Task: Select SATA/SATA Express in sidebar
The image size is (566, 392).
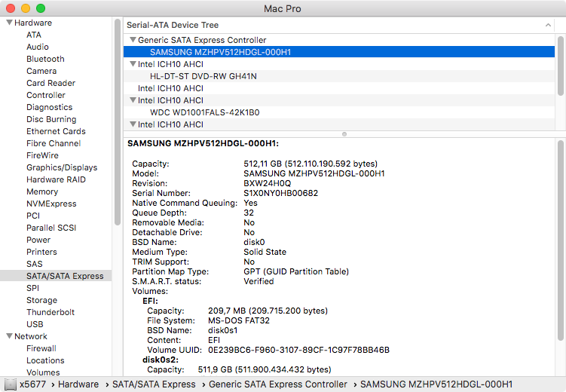Action: pyautogui.click(x=56, y=276)
